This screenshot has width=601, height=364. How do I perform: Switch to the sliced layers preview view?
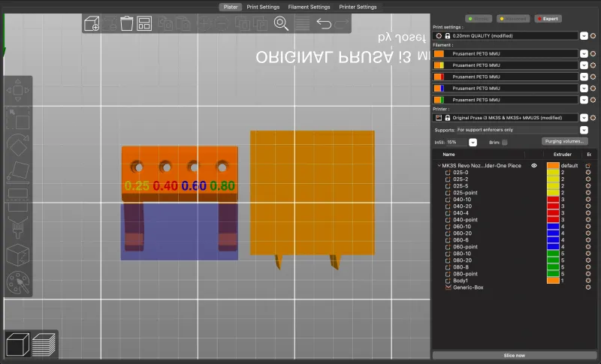tap(44, 344)
